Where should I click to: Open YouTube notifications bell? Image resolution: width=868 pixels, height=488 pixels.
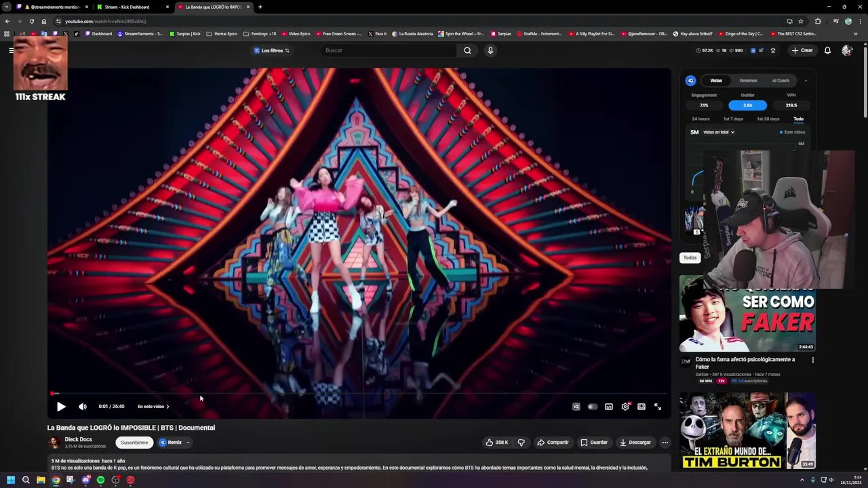(x=827, y=50)
